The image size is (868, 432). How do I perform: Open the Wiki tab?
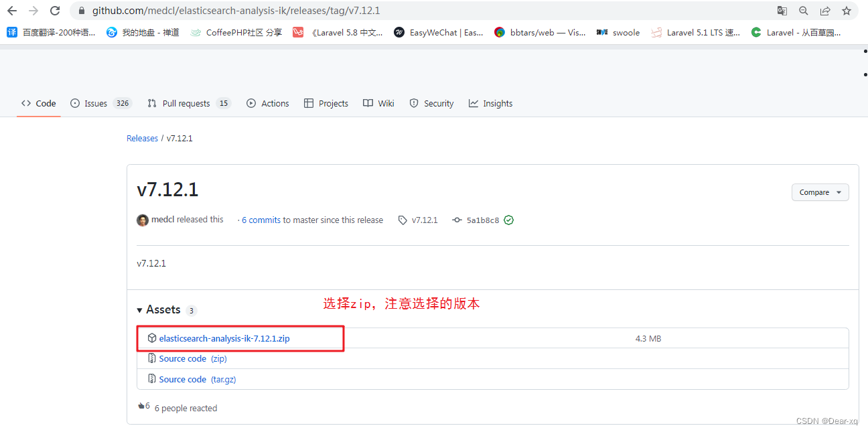[379, 103]
